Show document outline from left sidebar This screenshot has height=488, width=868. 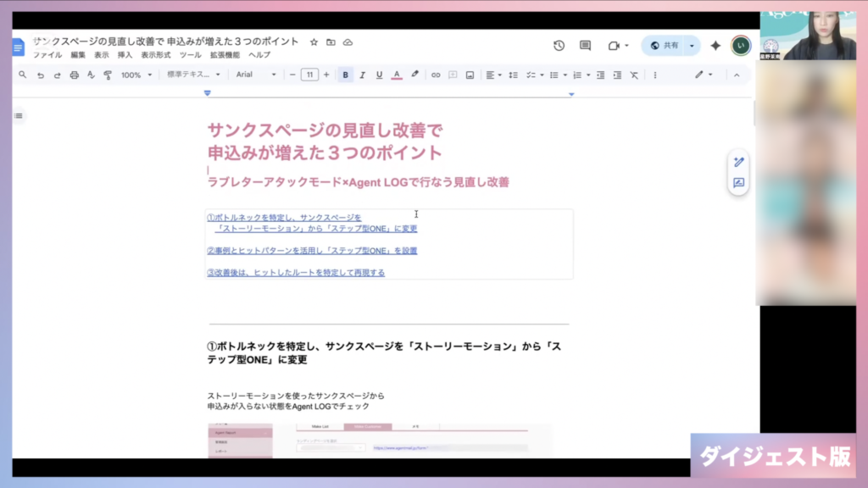click(19, 115)
